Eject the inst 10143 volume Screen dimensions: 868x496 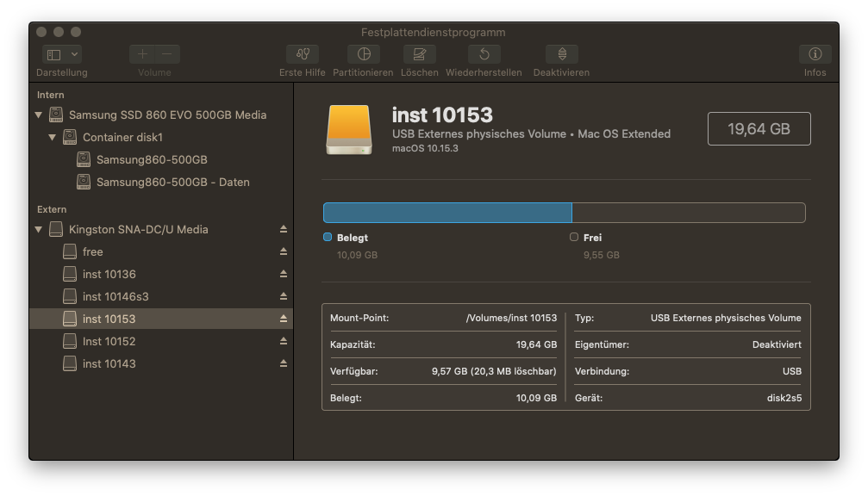tap(284, 363)
